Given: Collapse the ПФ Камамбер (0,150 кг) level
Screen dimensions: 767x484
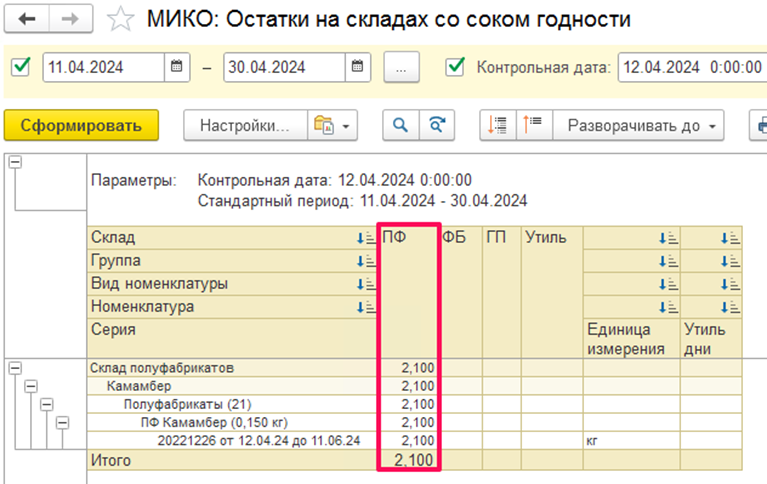Looking at the screenshot, I should (x=63, y=422).
